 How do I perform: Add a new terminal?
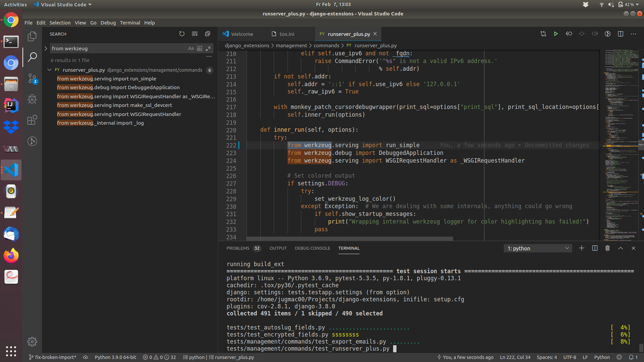click(582, 248)
